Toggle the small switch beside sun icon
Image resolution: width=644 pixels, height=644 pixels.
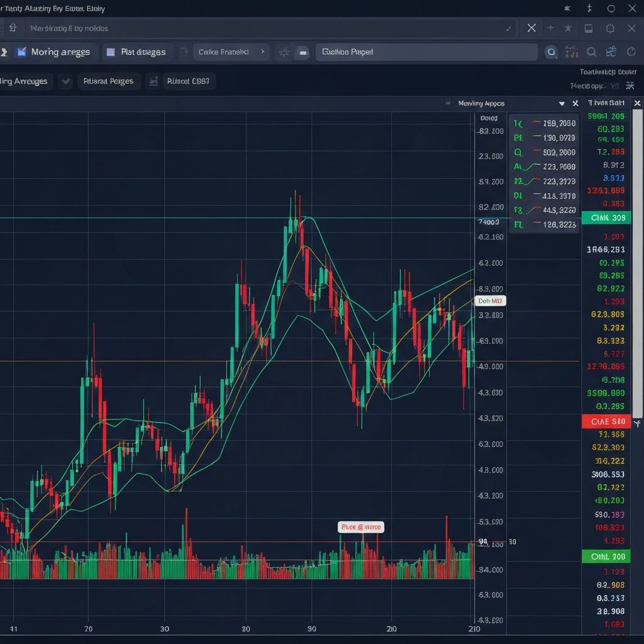(x=303, y=53)
